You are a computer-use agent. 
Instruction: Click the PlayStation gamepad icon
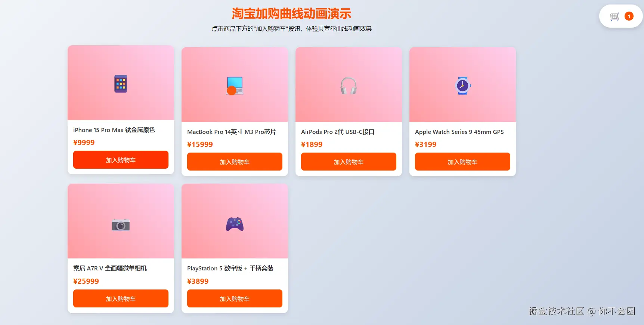pos(235,224)
